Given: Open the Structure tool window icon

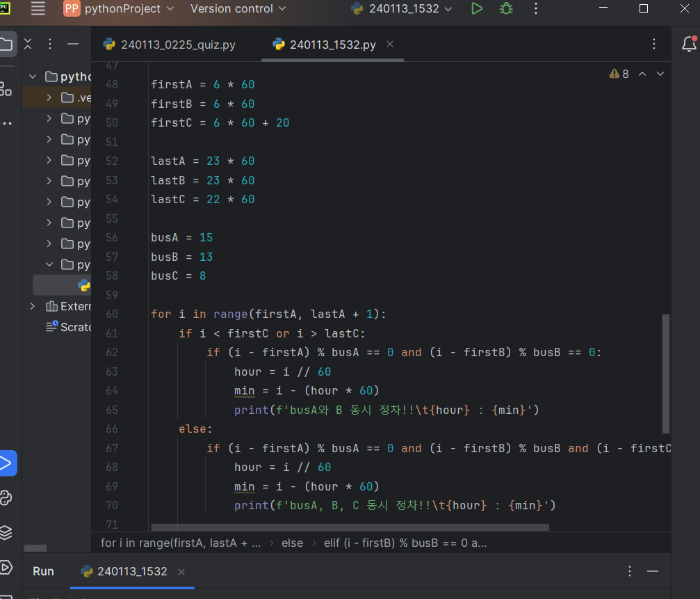Looking at the screenshot, I should [x=6, y=89].
